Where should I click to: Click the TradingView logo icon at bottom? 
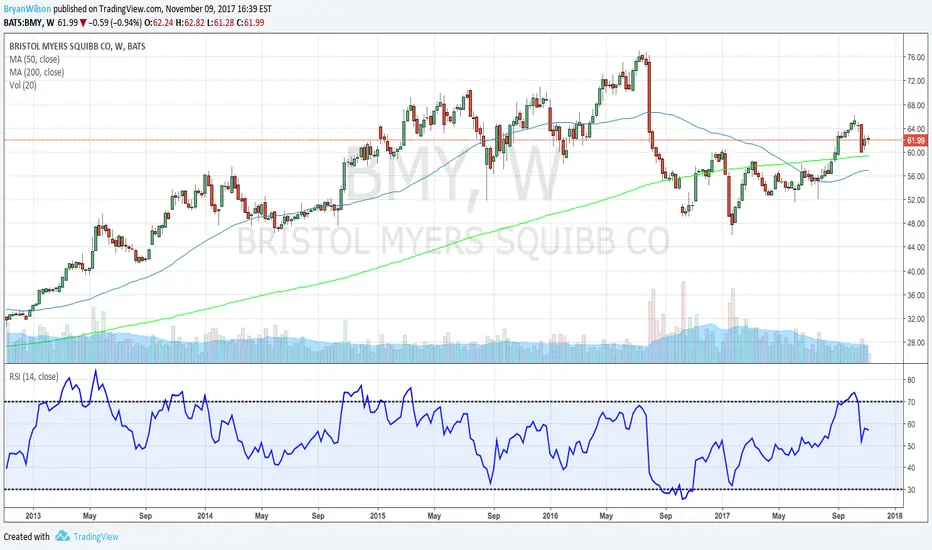[62, 536]
